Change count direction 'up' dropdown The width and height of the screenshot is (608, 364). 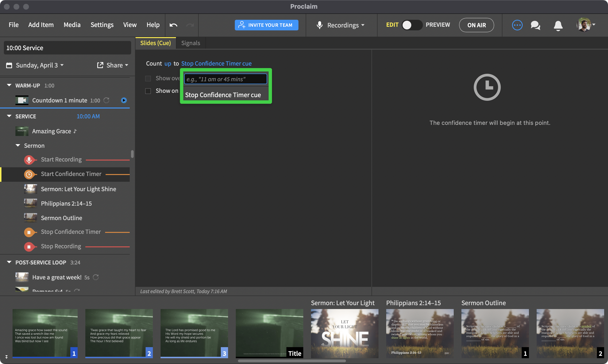pyautogui.click(x=168, y=64)
